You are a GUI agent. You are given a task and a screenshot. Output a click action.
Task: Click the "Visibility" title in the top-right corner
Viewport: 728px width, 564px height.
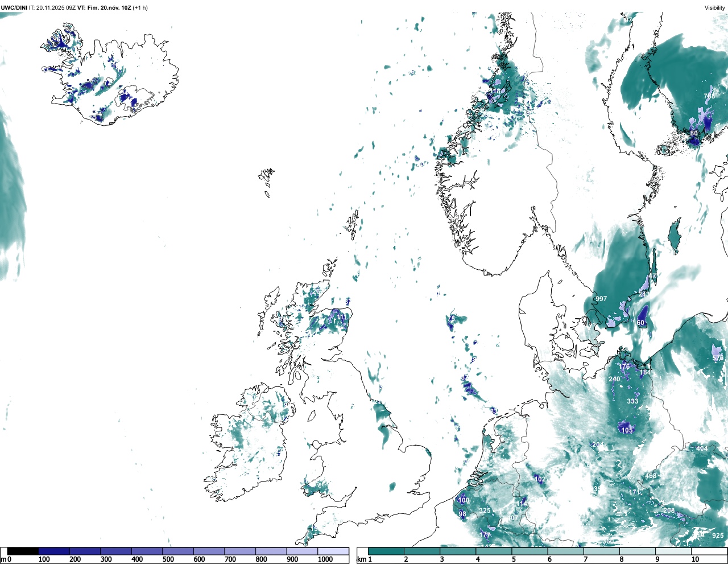(x=715, y=8)
